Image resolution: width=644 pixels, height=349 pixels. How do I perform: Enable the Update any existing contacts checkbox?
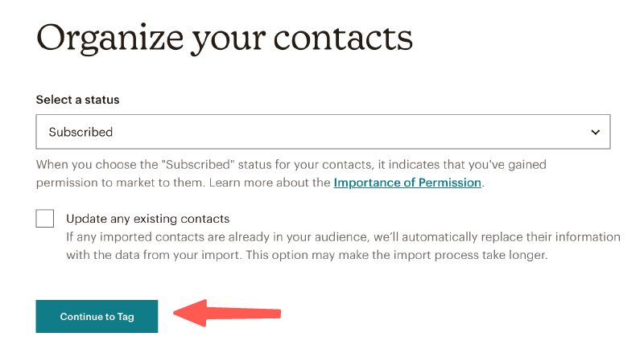45,219
